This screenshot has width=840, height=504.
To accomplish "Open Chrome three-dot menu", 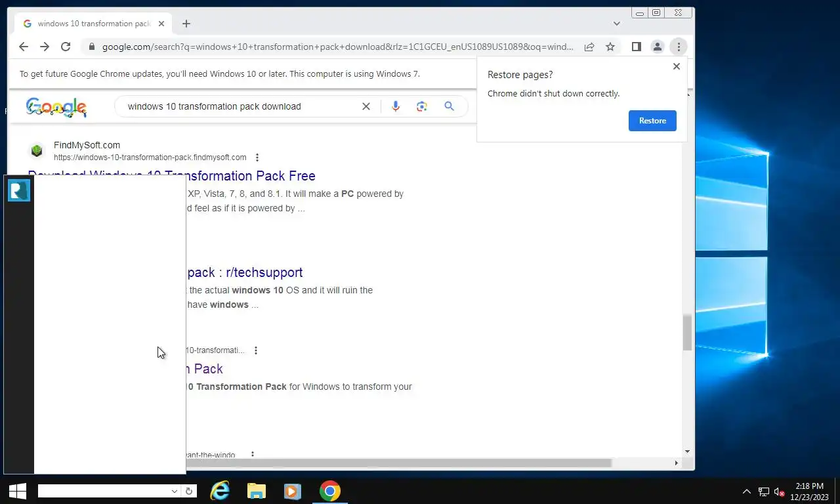I will [x=679, y=47].
